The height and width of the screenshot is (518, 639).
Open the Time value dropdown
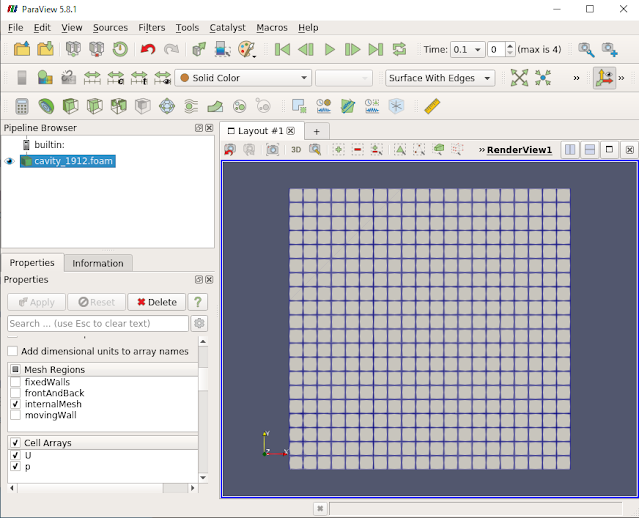467,50
